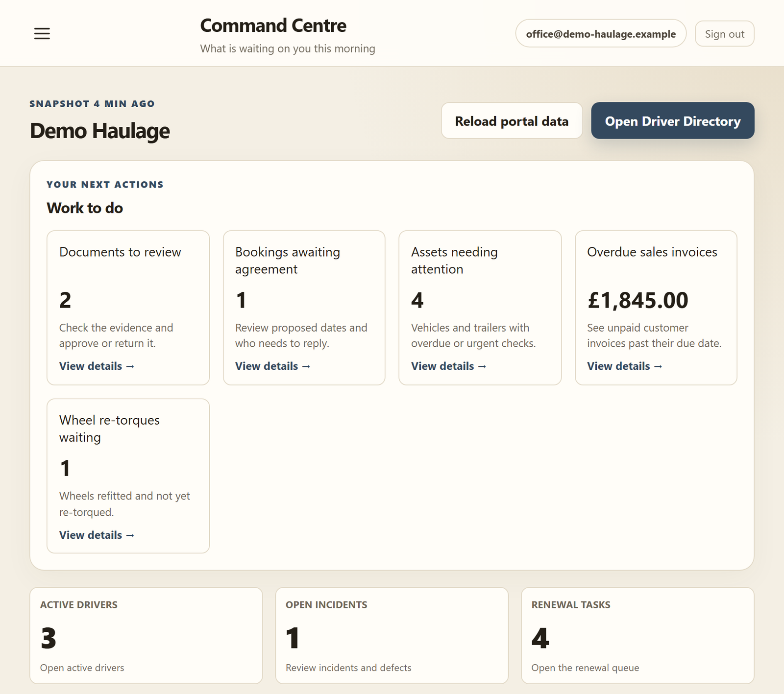Click the Command Centre page title
The height and width of the screenshot is (694, 784).
click(273, 25)
